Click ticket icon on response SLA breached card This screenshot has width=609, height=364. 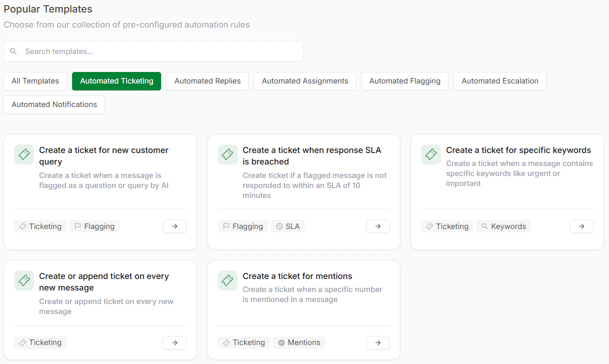228,155
